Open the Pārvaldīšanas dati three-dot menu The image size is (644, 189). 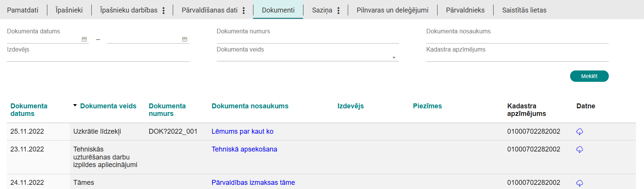tap(244, 11)
